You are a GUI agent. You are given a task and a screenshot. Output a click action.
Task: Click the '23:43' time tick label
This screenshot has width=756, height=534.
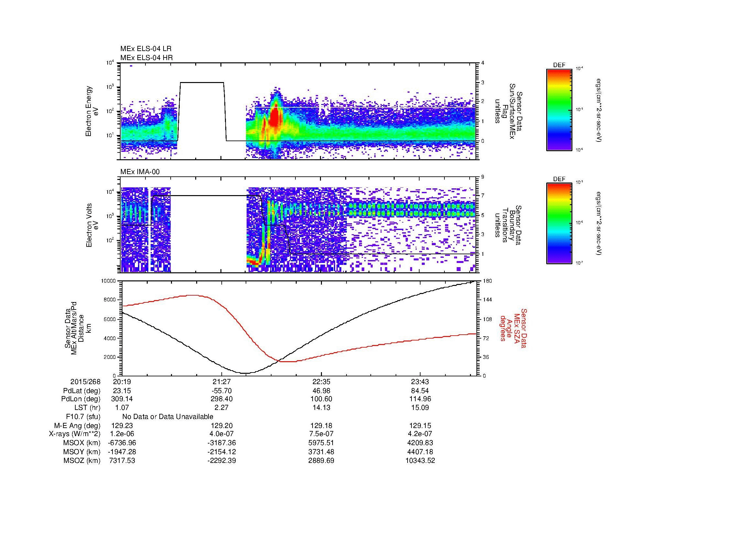pyautogui.click(x=420, y=382)
